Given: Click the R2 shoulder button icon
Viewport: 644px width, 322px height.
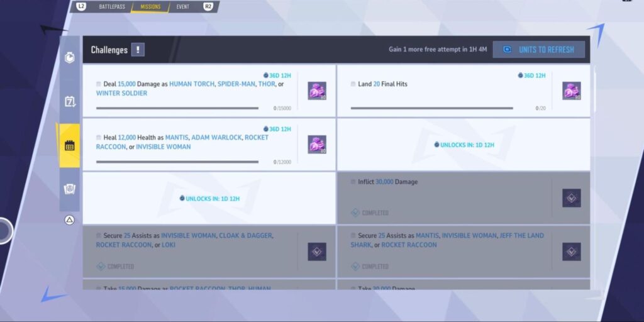Looking at the screenshot, I should click(208, 6).
